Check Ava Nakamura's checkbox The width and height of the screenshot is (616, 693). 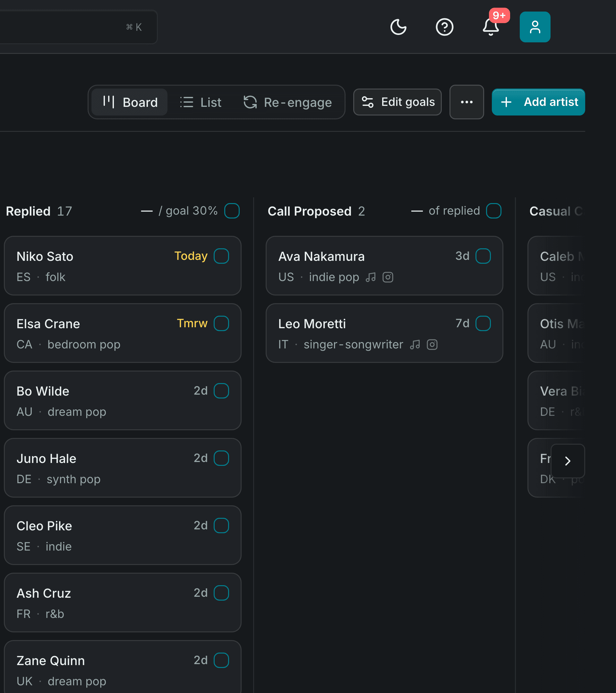483,256
